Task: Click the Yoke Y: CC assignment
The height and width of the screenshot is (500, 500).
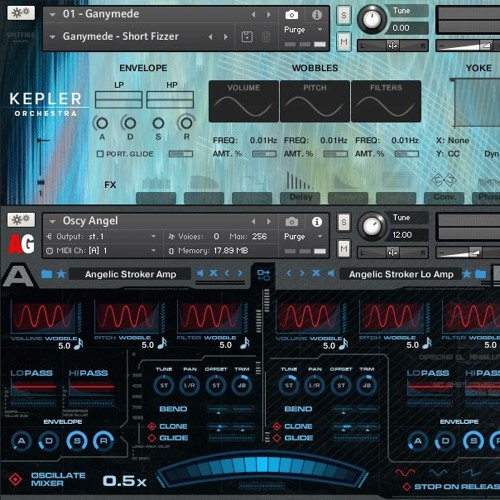Action: click(448, 154)
